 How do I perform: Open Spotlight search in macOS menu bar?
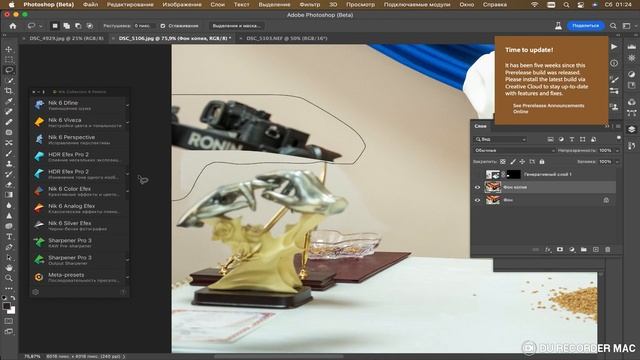coord(566,4)
